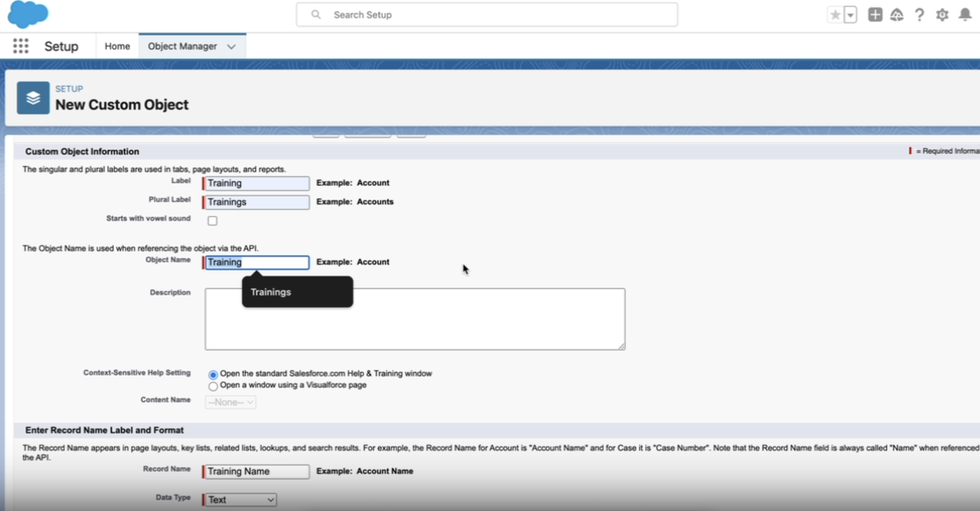This screenshot has height=511, width=980.
Task: Click the Trainings tooltip popup
Action: tap(298, 292)
